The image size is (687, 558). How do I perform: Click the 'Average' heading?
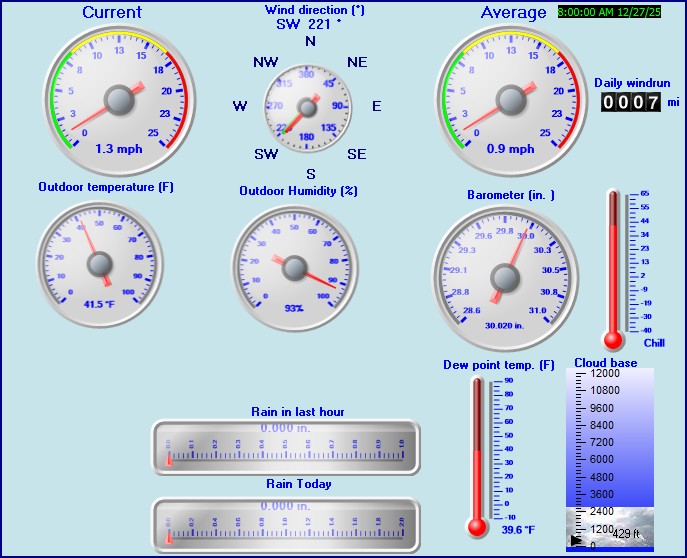pos(513,13)
